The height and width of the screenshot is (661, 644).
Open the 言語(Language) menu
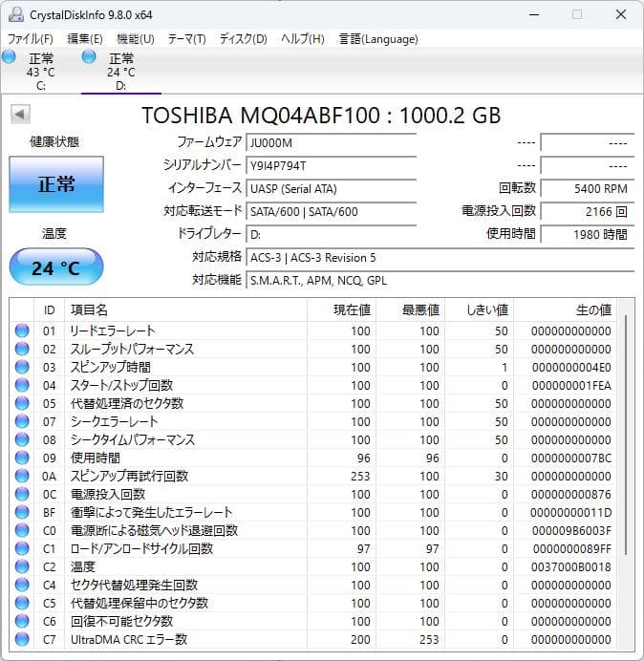point(378,39)
